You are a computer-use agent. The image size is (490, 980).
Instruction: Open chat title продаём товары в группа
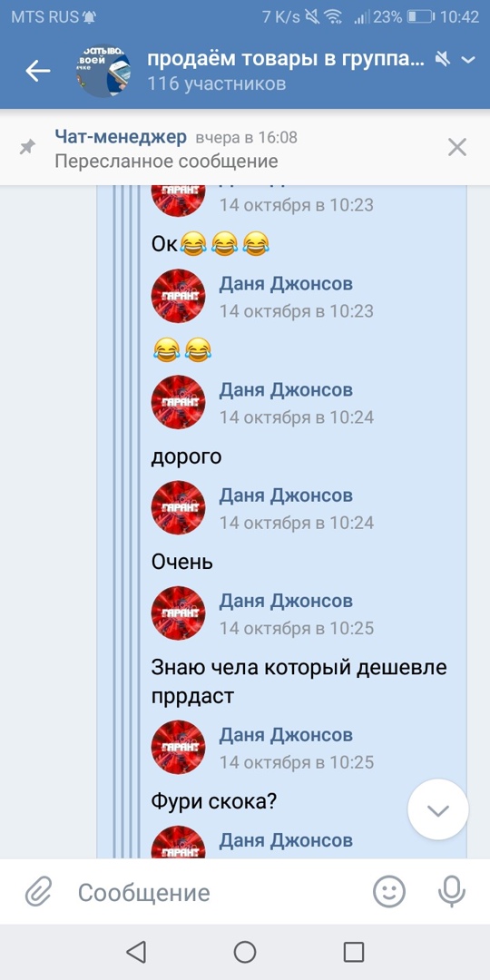tap(286, 59)
